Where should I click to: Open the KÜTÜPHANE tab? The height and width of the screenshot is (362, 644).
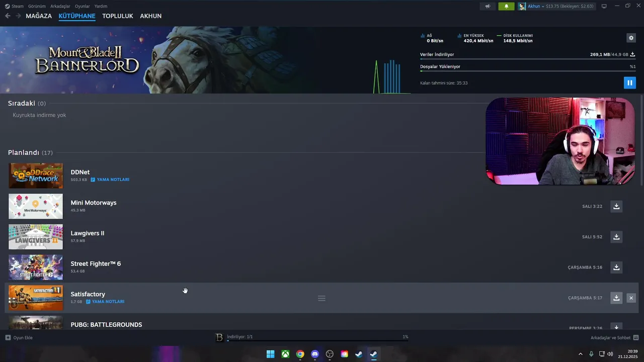coord(77,16)
